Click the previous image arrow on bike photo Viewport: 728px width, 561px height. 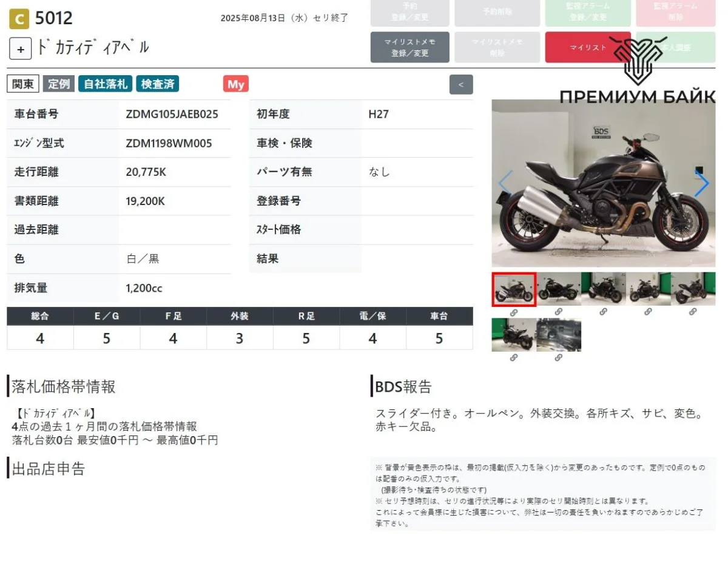pyautogui.click(x=505, y=184)
